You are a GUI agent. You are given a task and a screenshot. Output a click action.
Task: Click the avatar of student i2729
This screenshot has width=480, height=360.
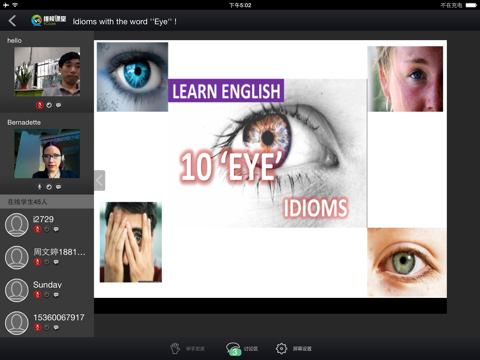pos(17,225)
